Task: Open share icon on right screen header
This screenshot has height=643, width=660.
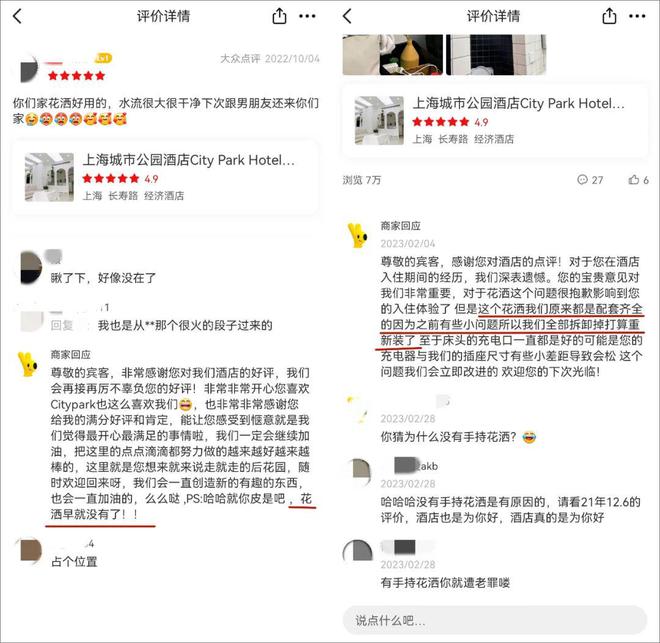Action: 609,16
